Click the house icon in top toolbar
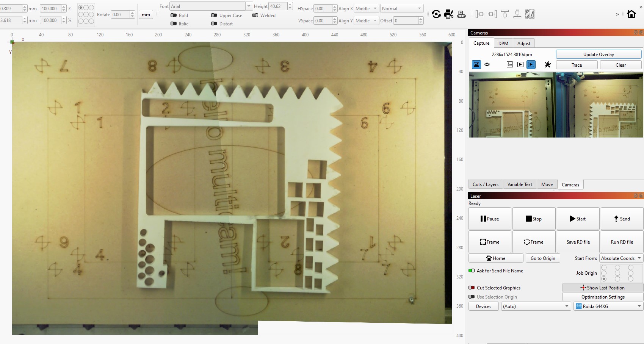Viewport: 644px width, 344px height. coord(631,14)
